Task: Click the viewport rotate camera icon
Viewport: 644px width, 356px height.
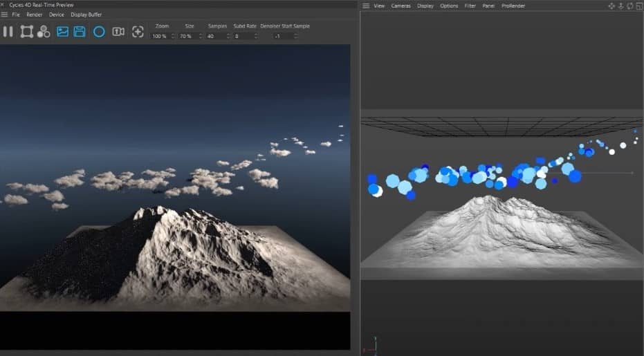Action: pos(629,6)
